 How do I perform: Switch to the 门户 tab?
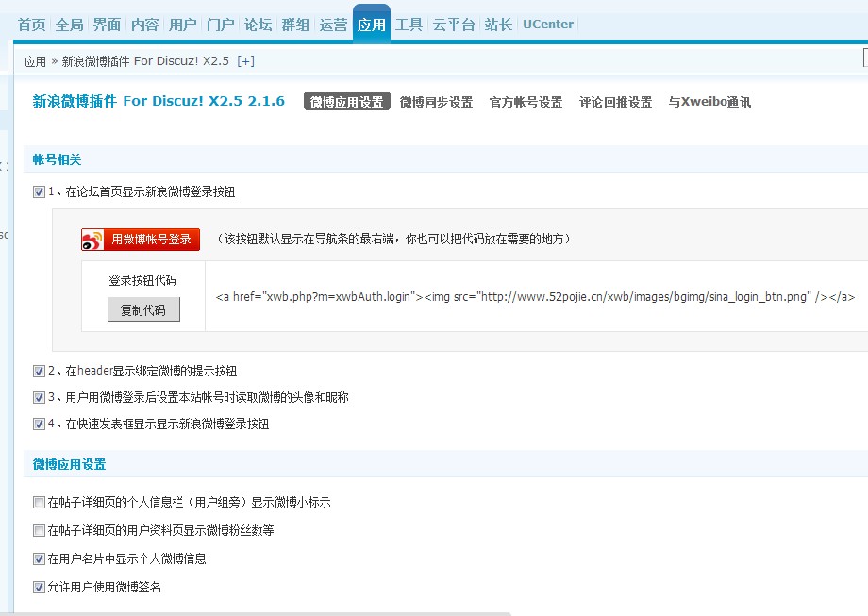pyautogui.click(x=221, y=25)
